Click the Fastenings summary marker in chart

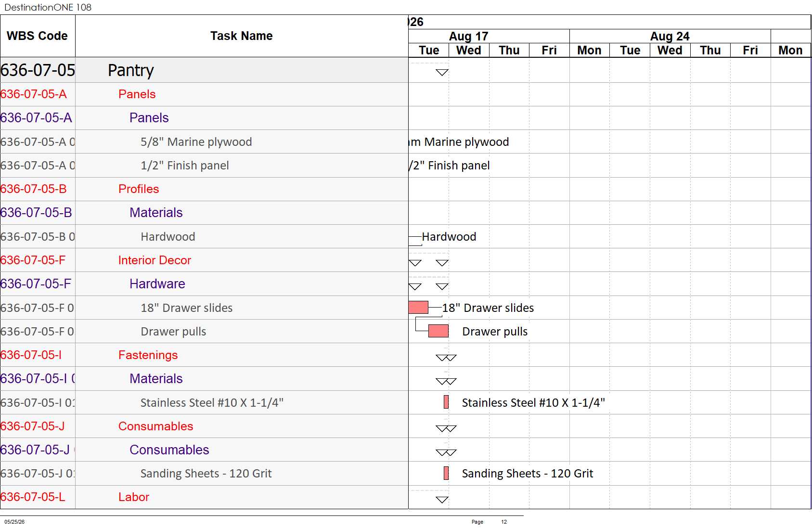(446, 358)
